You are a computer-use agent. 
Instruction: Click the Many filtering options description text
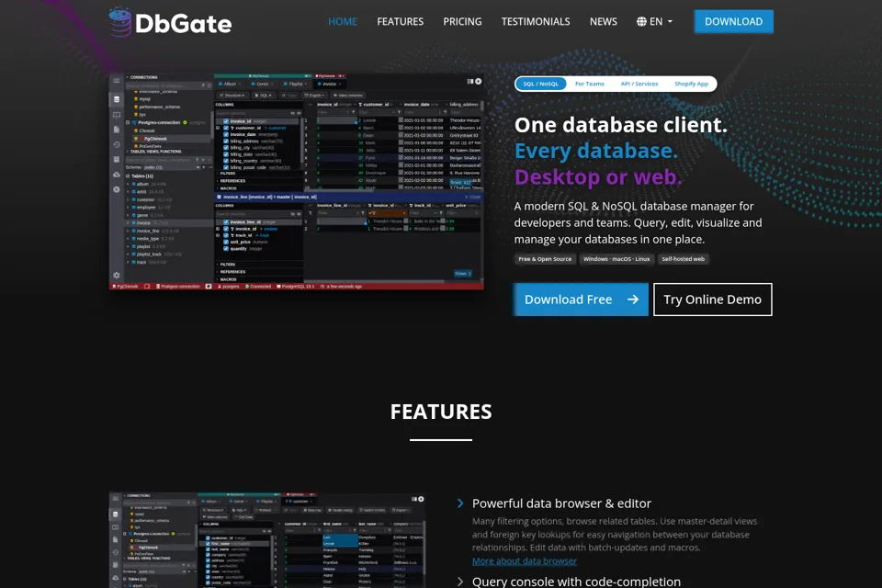pyautogui.click(x=615, y=535)
